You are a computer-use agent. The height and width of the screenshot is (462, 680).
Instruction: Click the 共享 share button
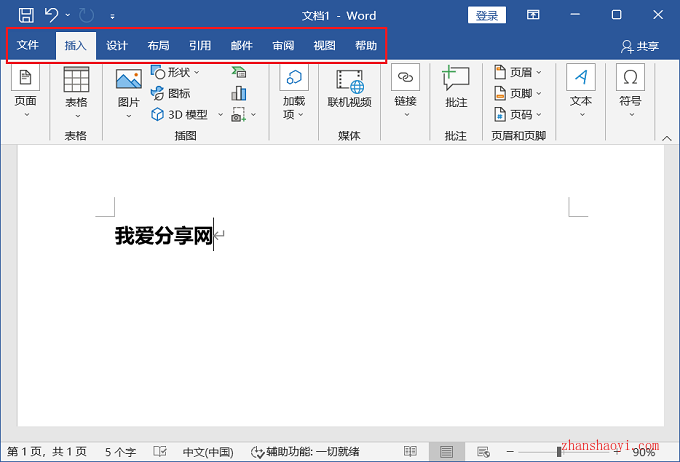point(640,46)
